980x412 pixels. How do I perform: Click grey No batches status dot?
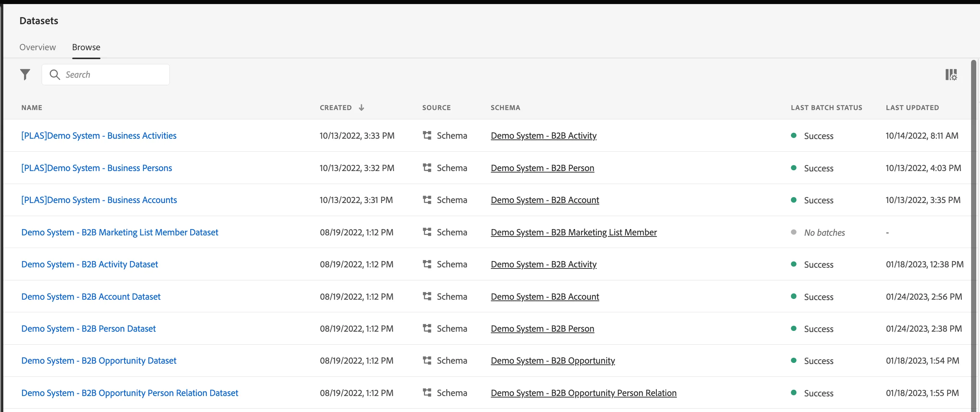[794, 232]
